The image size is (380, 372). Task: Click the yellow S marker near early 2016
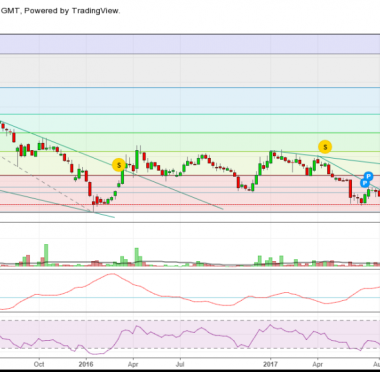(x=119, y=165)
